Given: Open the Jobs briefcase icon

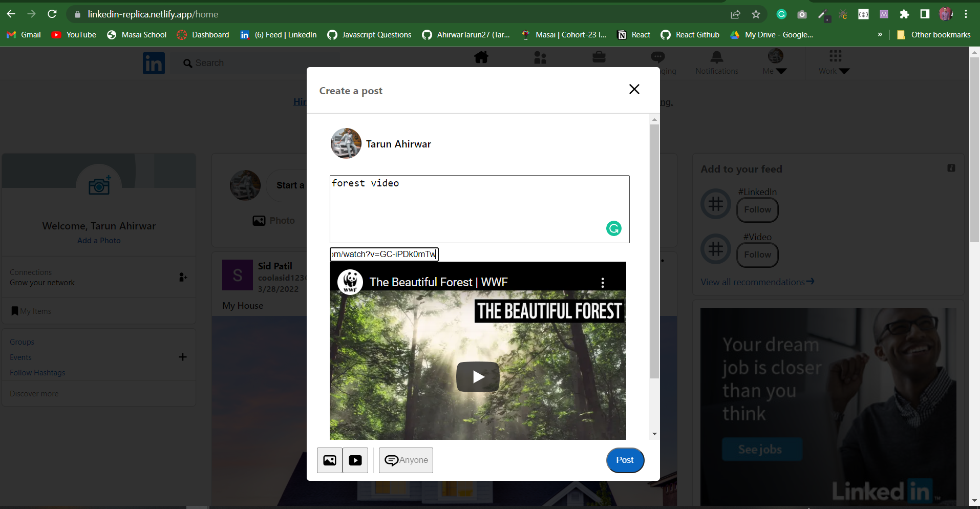Looking at the screenshot, I should coord(599,57).
